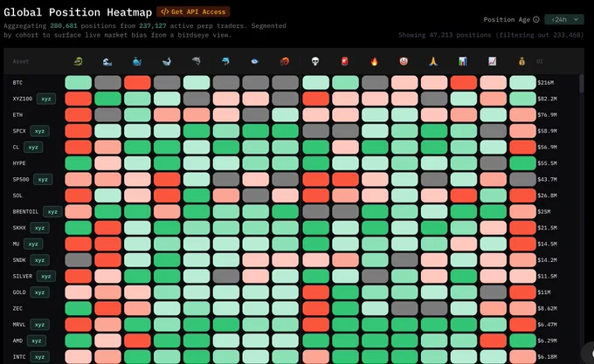Click the dolphin cohort icon
This screenshot has width=594, height=364.
coord(225,61)
